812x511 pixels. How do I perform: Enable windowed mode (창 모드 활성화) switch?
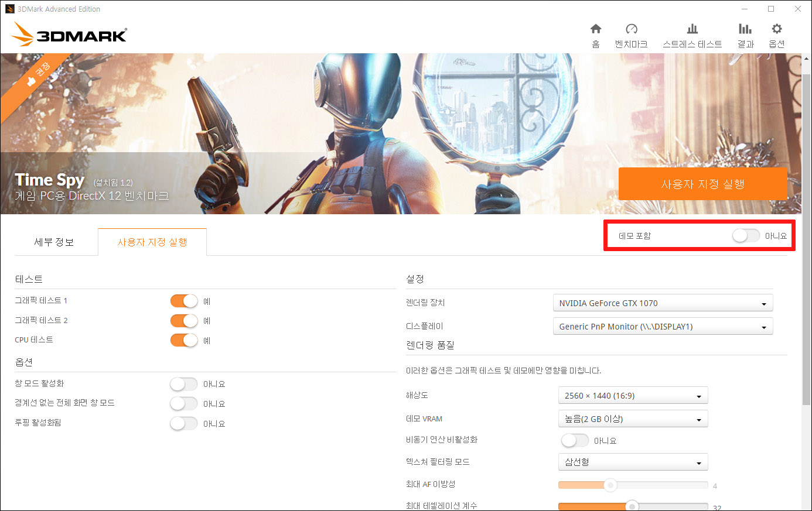coord(184,384)
